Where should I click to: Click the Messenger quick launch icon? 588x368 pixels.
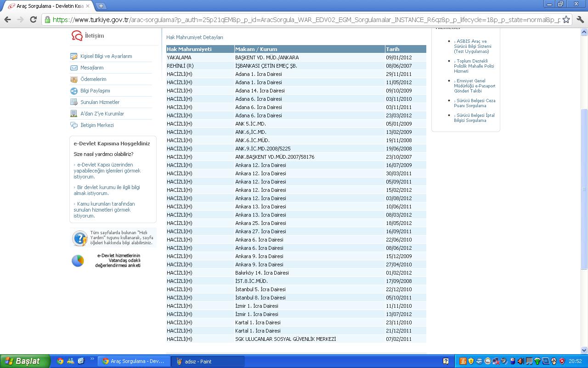click(x=71, y=361)
